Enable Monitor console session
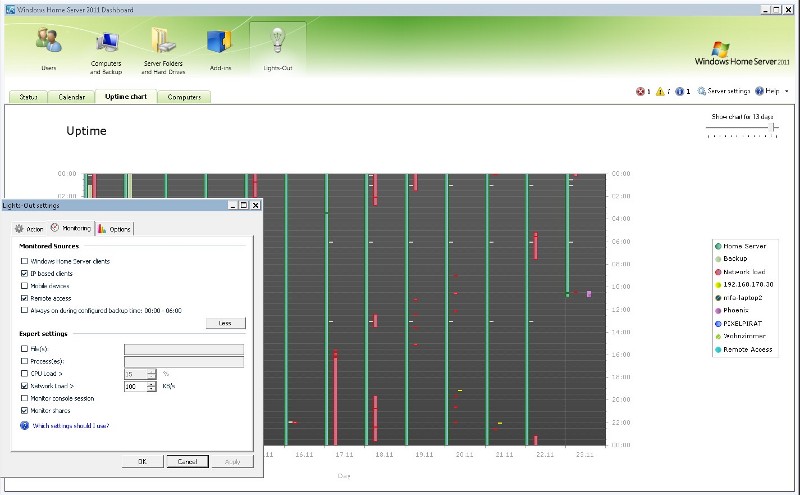The height and width of the screenshot is (495, 800). (x=24, y=398)
